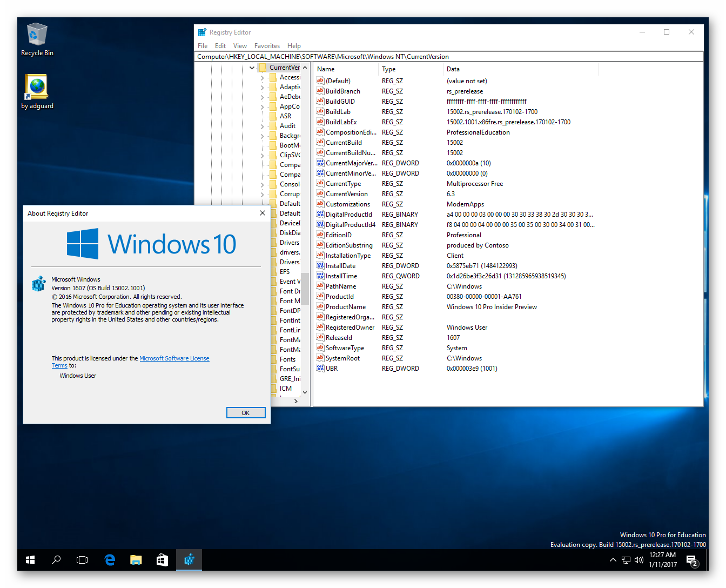726x588 pixels.
Task: Expand the Audit tree node
Action: tap(263, 126)
